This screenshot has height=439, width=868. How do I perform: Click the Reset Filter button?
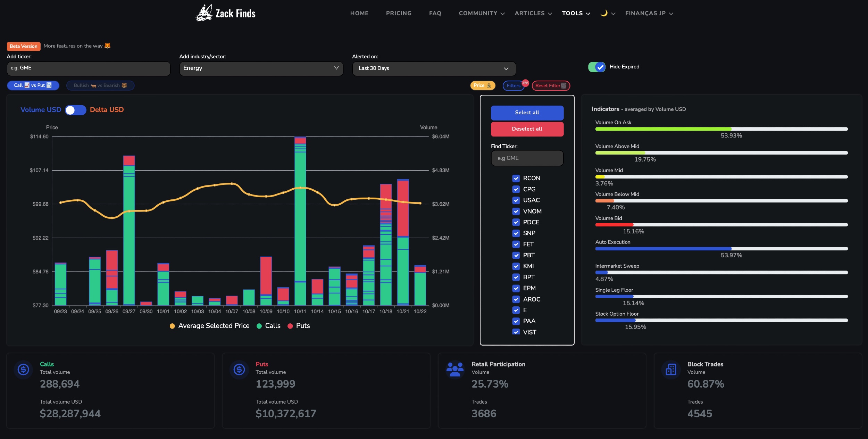[x=551, y=85]
